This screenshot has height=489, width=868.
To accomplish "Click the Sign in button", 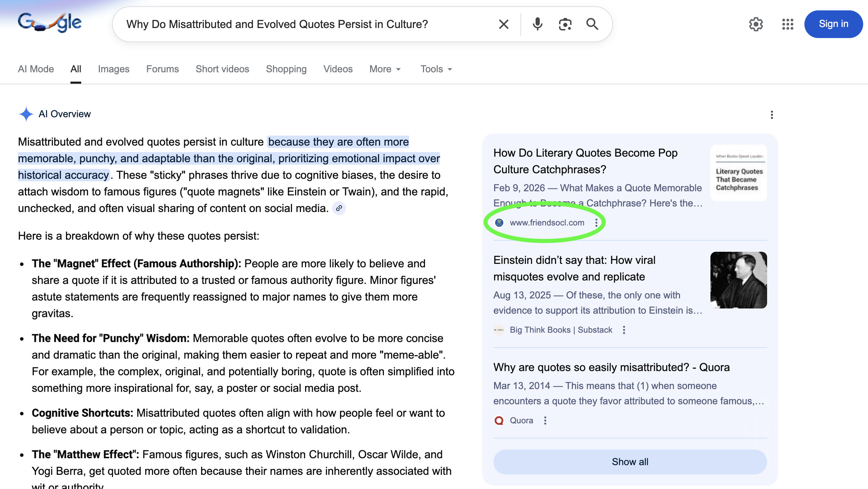I will click(x=833, y=24).
